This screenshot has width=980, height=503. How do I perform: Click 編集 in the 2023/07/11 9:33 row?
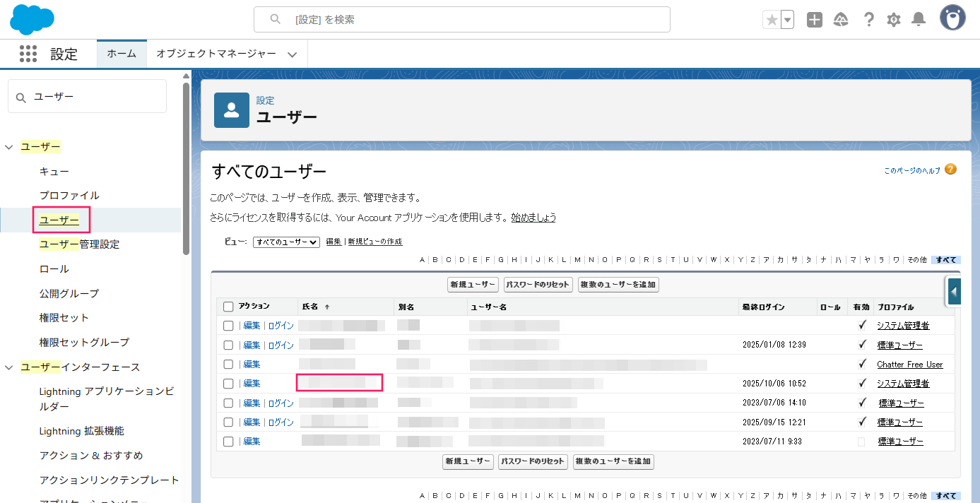252,442
